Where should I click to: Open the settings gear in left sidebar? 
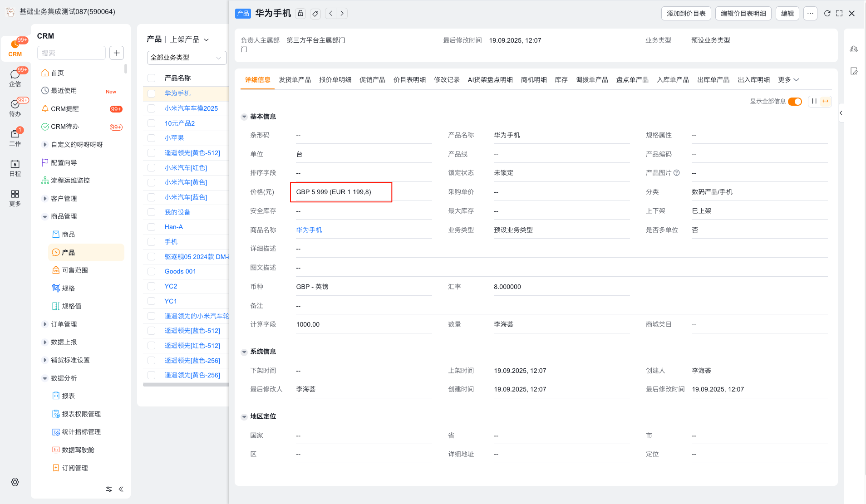(x=15, y=482)
